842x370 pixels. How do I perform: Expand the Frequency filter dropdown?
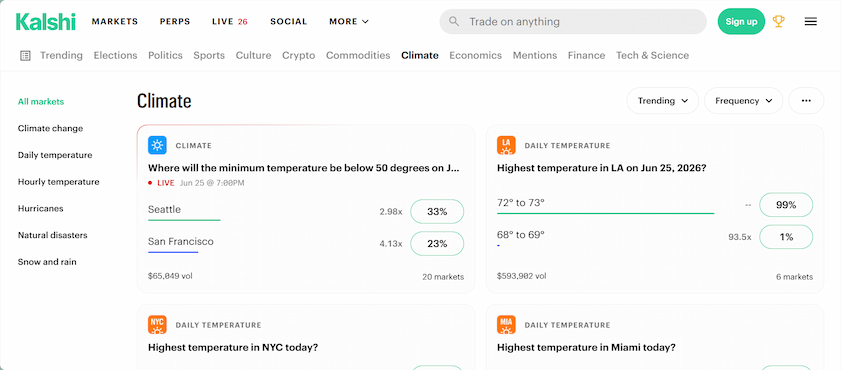coord(744,100)
